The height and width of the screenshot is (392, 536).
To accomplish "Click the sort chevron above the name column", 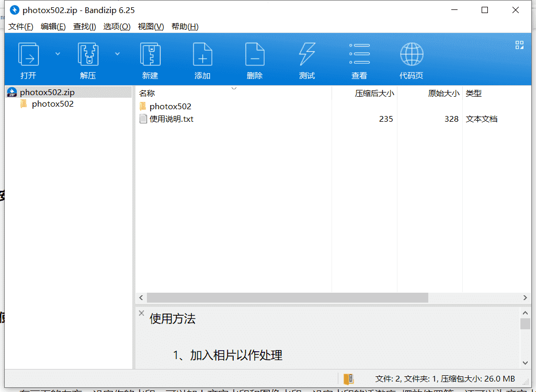I will (234, 88).
